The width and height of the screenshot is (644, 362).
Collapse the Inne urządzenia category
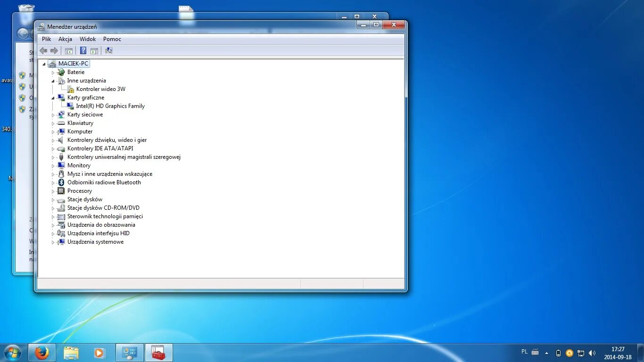click(x=53, y=81)
